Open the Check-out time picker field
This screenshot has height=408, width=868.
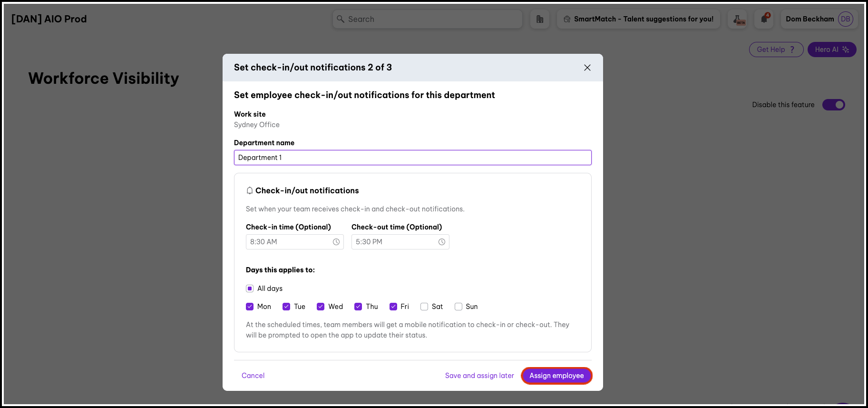(395, 242)
